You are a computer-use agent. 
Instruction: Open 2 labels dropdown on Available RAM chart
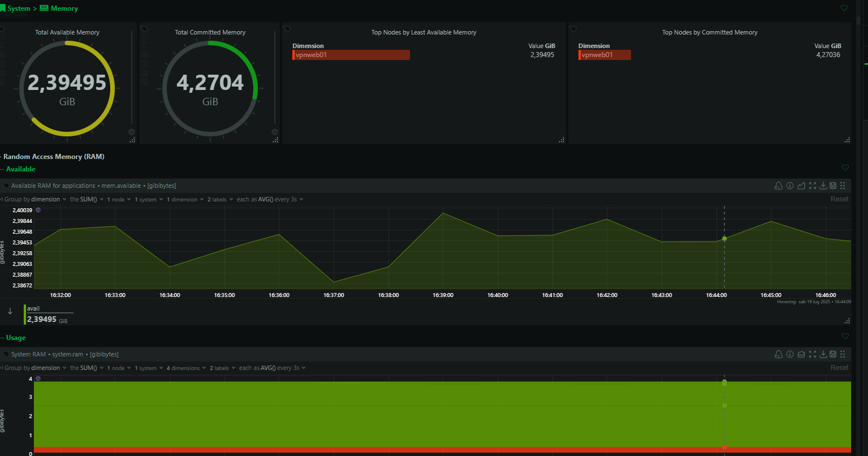coord(221,199)
